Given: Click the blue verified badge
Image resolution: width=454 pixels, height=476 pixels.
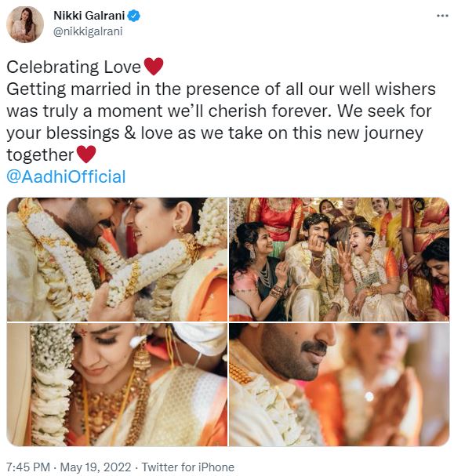Looking at the screenshot, I should pos(134,16).
